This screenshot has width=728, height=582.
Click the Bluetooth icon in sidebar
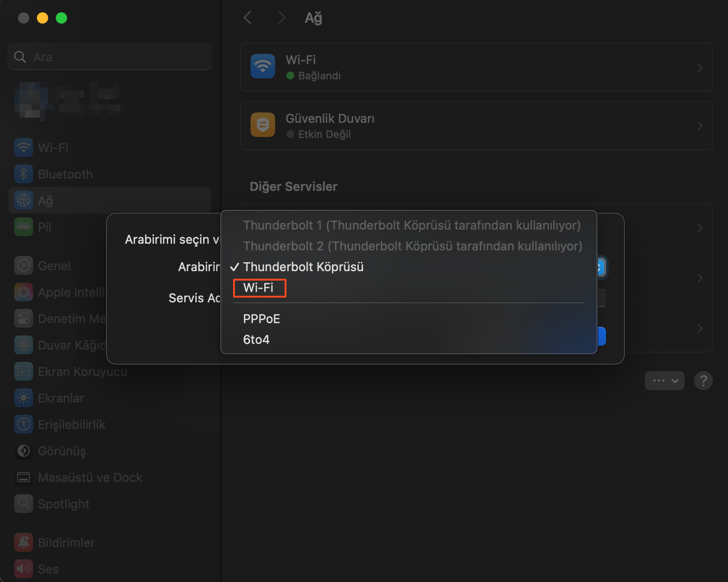(x=24, y=174)
